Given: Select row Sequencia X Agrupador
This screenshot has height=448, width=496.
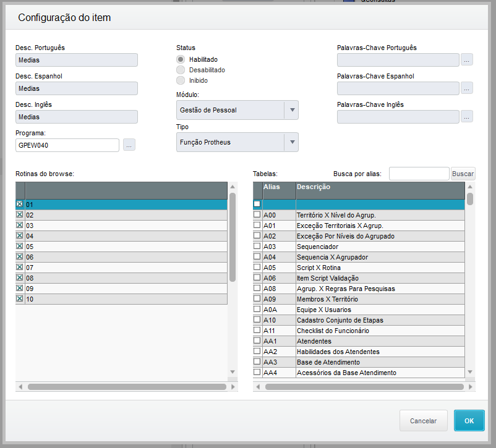Looking at the screenshot, I should (x=359, y=257).
